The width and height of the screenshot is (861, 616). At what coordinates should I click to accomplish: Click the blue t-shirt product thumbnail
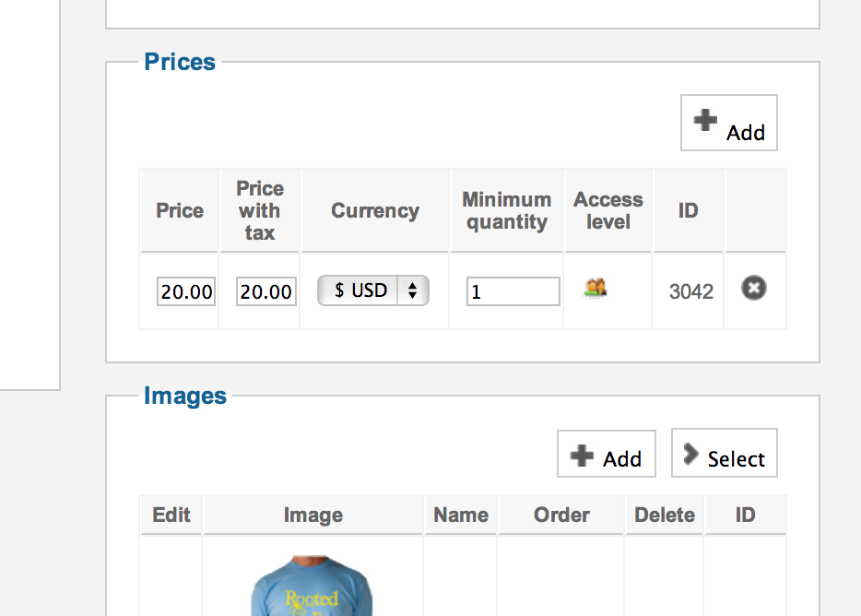tap(313, 588)
